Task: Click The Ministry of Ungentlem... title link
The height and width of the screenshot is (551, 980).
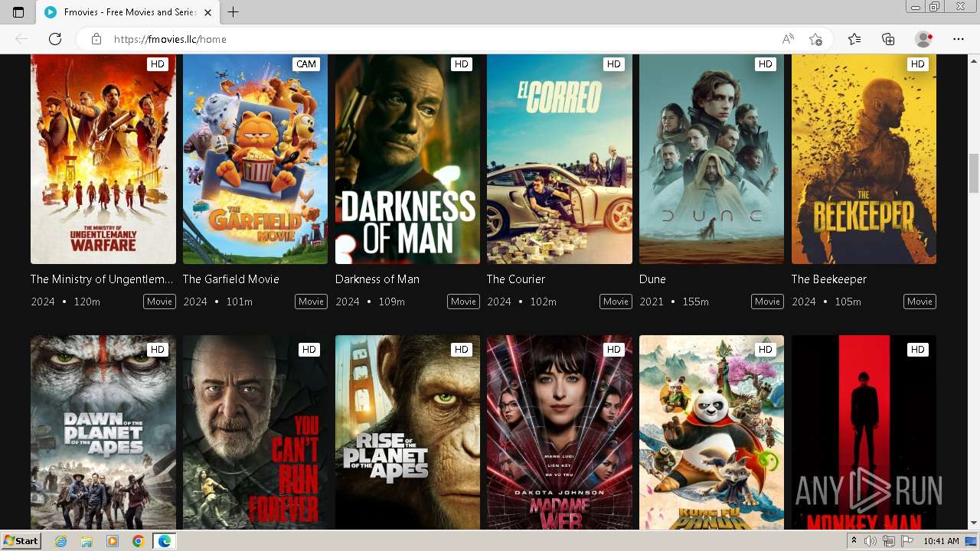Action: [102, 279]
